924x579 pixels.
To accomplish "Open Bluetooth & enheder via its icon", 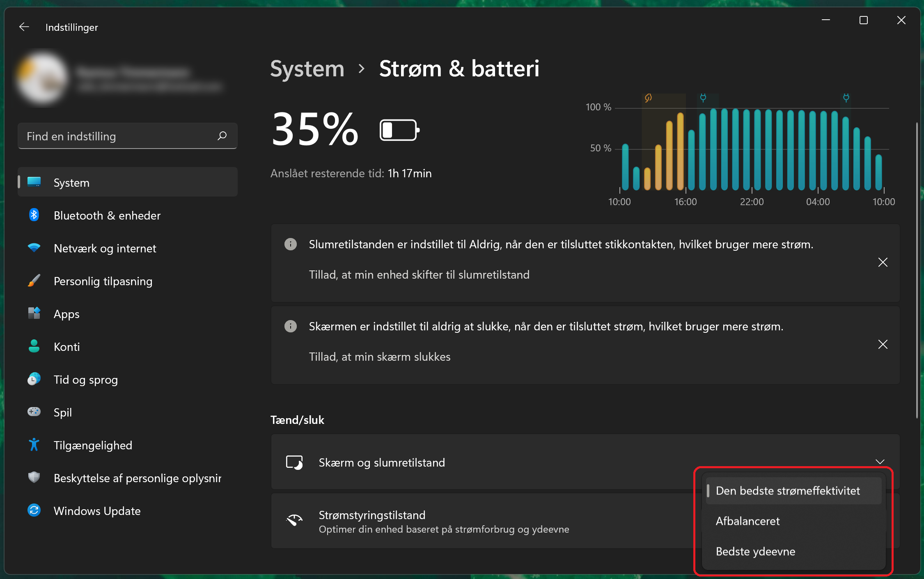I will pos(34,215).
